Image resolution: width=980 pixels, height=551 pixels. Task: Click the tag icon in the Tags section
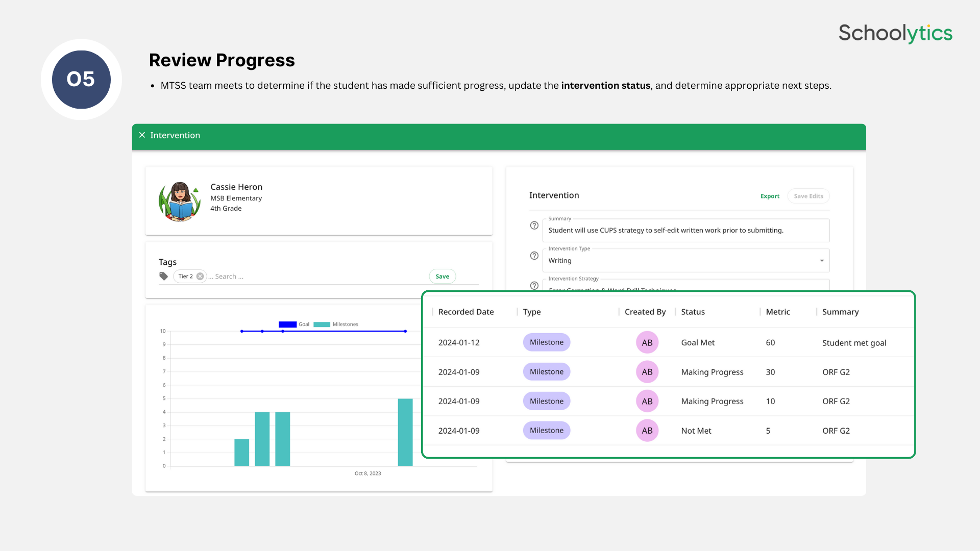(163, 276)
